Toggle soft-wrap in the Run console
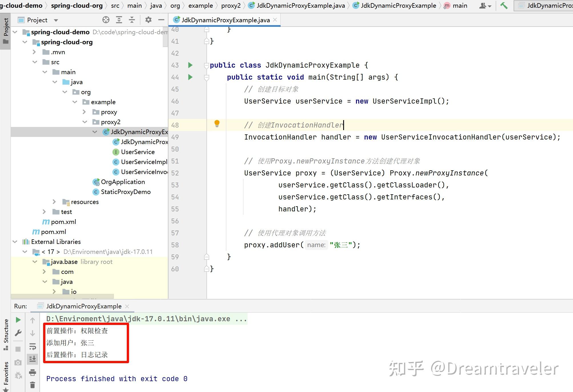Viewport: 573px width, 392px height. [33, 346]
